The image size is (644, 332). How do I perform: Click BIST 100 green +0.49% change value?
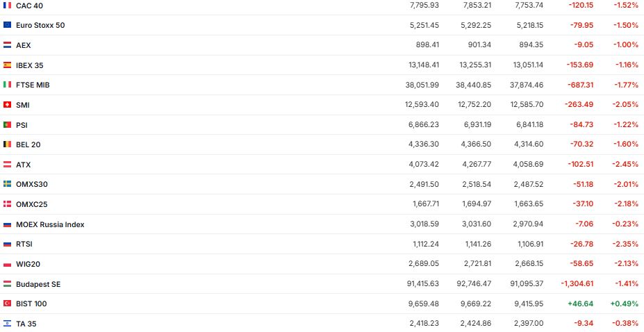(624, 304)
